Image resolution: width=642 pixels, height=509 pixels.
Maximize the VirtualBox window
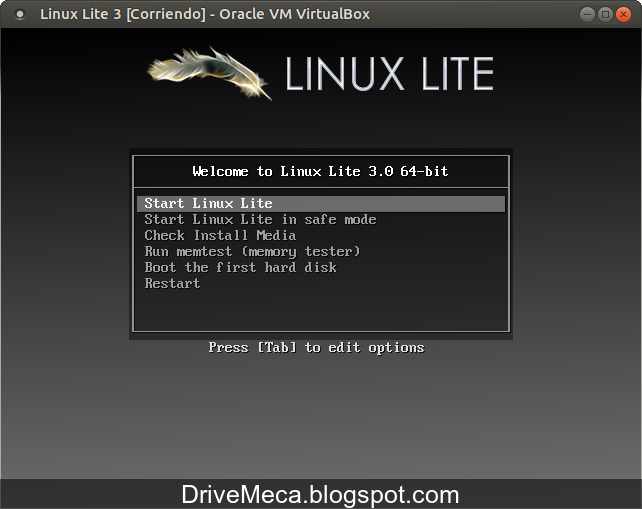click(605, 15)
